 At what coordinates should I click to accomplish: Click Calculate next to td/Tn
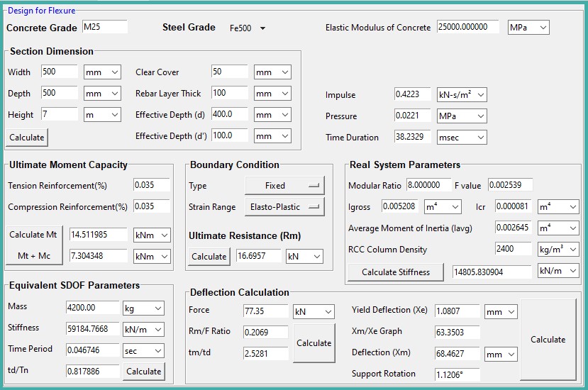143,372
